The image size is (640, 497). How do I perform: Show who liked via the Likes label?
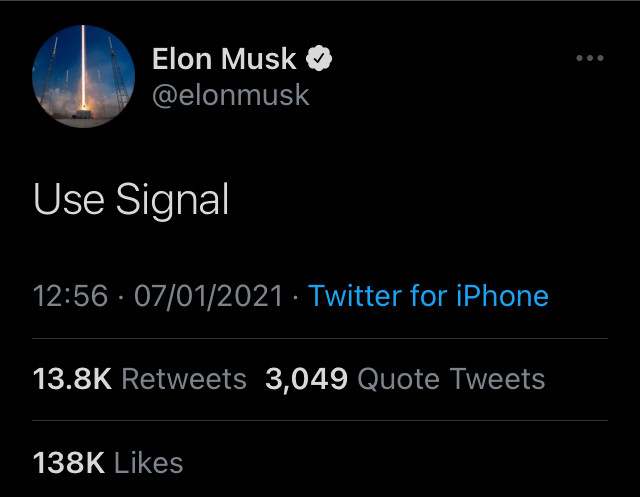click(x=149, y=463)
